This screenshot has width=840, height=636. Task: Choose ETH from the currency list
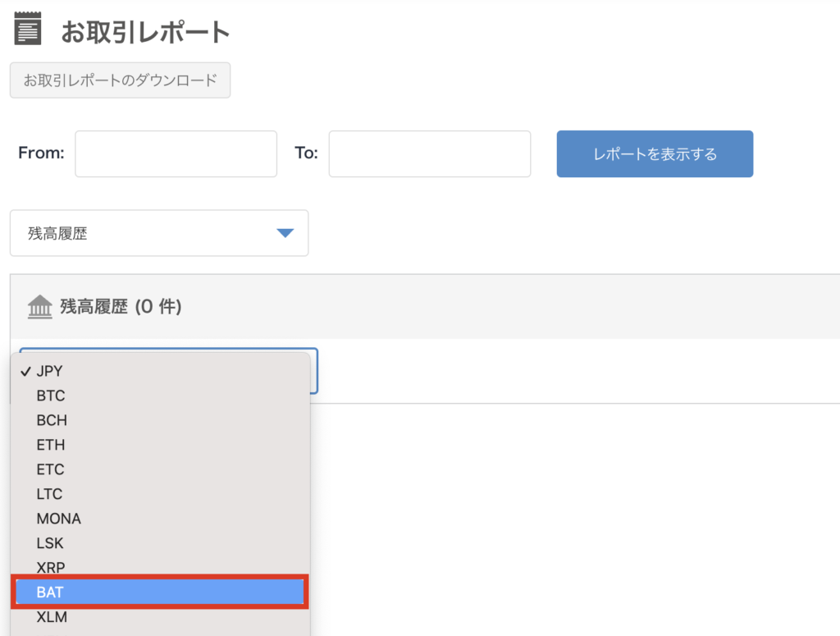click(160, 445)
